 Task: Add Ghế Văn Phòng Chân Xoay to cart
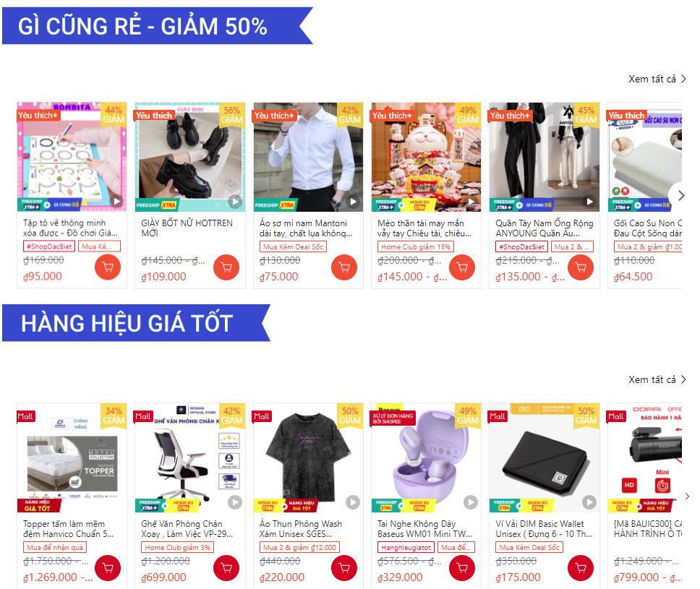coord(226,568)
